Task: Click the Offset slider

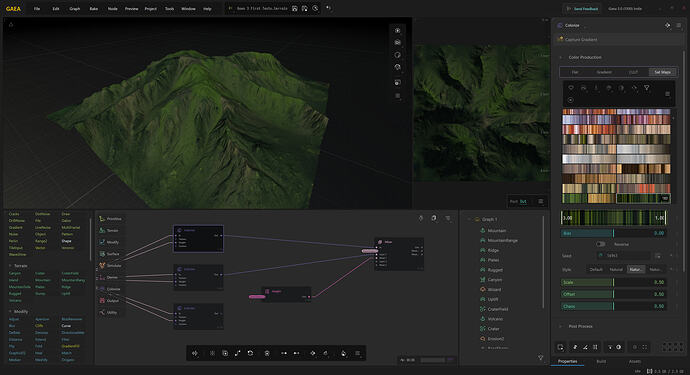Action: (613, 294)
